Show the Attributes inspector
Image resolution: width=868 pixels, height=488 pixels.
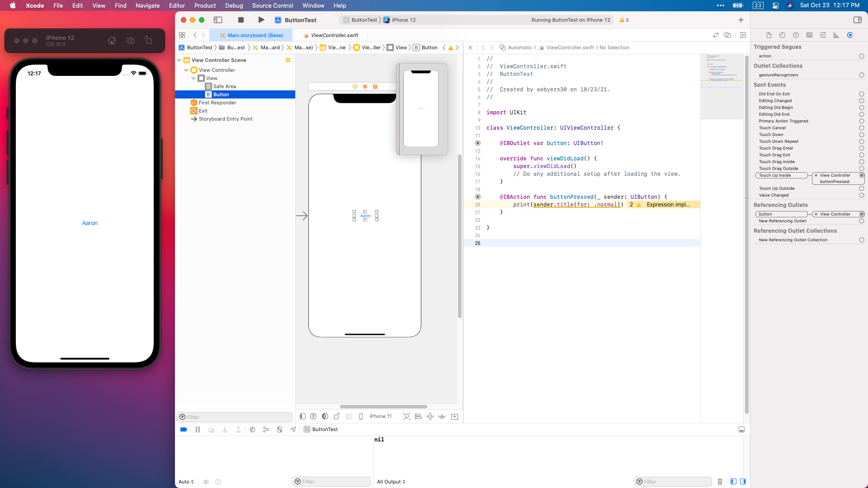click(x=823, y=35)
